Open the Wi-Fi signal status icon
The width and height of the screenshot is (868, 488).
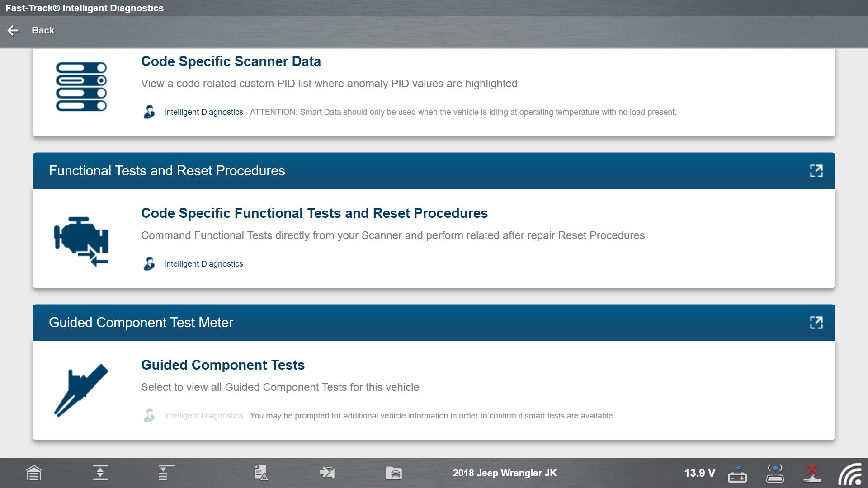[x=850, y=474]
